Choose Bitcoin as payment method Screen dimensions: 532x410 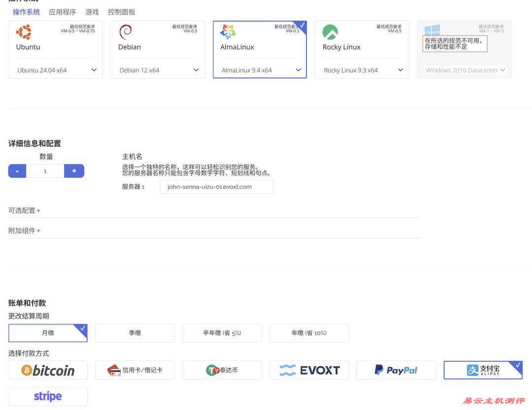pos(48,370)
